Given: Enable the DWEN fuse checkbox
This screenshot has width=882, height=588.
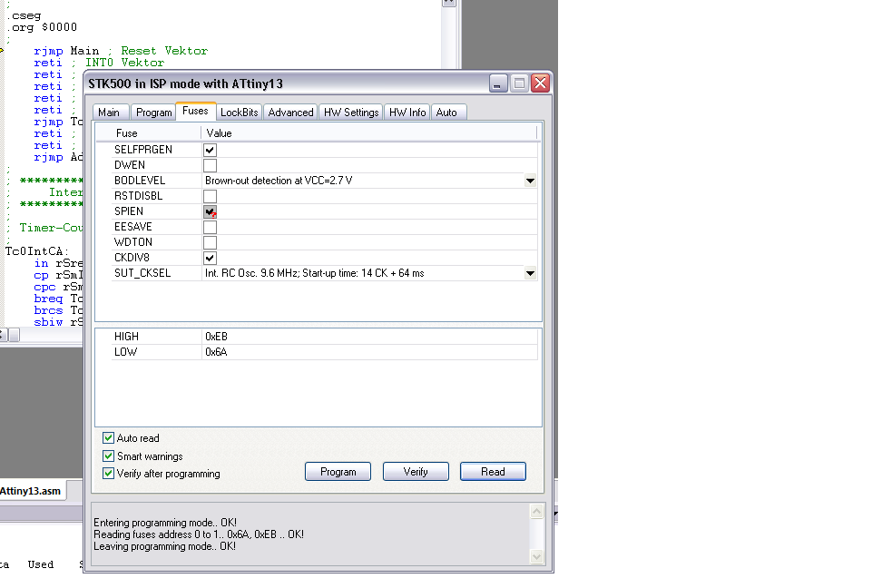Looking at the screenshot, I should pyautogui.click(x=210, y=165).
